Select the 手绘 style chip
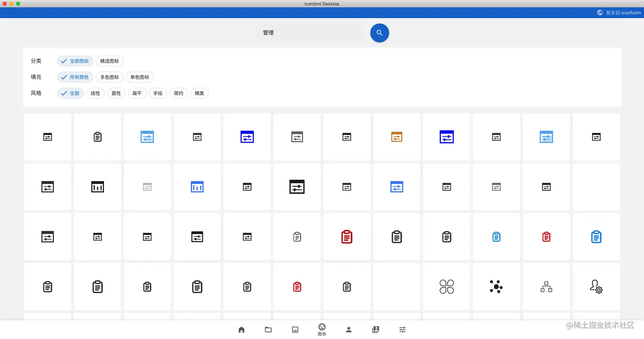Viewport: 644px width, 339px height. (x=158, y=93)
